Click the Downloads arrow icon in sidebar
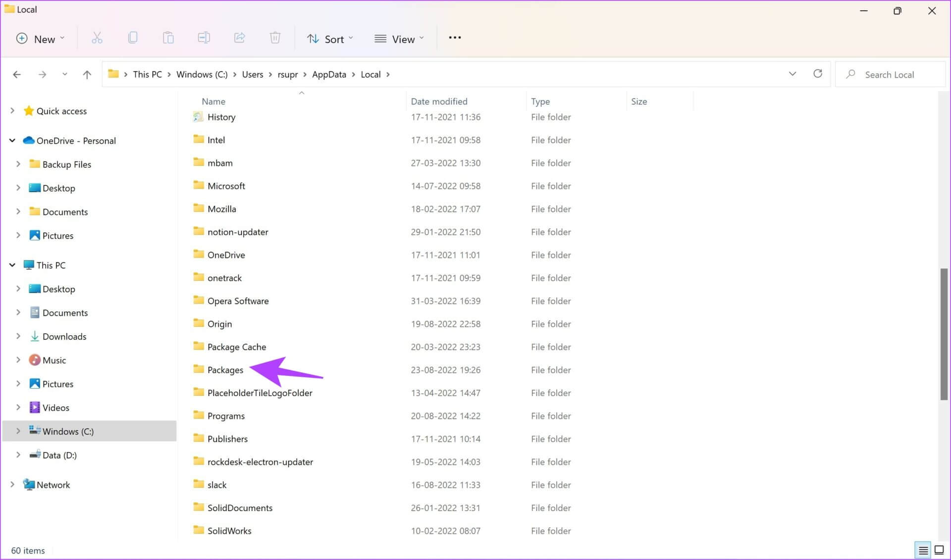The image size is (951, 560). 35,336
